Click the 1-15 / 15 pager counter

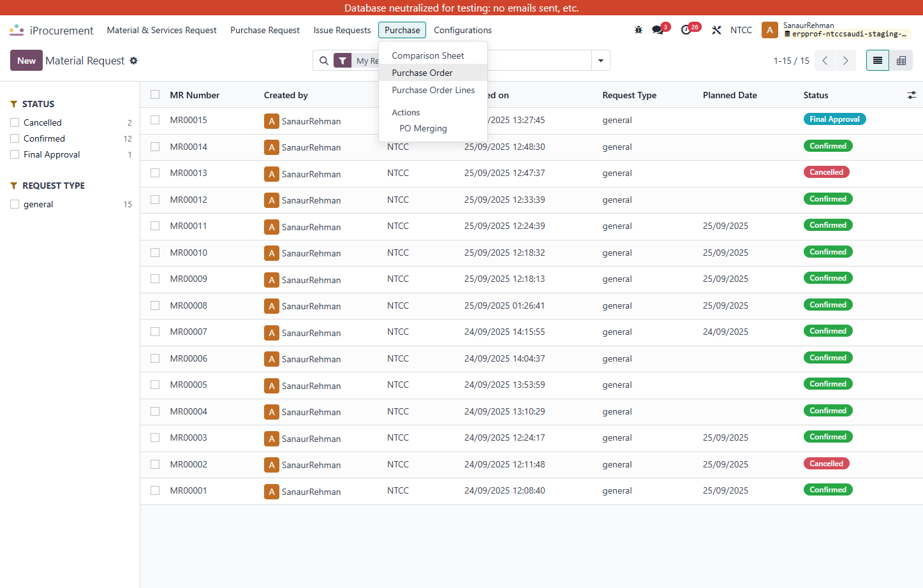(791, 61)
